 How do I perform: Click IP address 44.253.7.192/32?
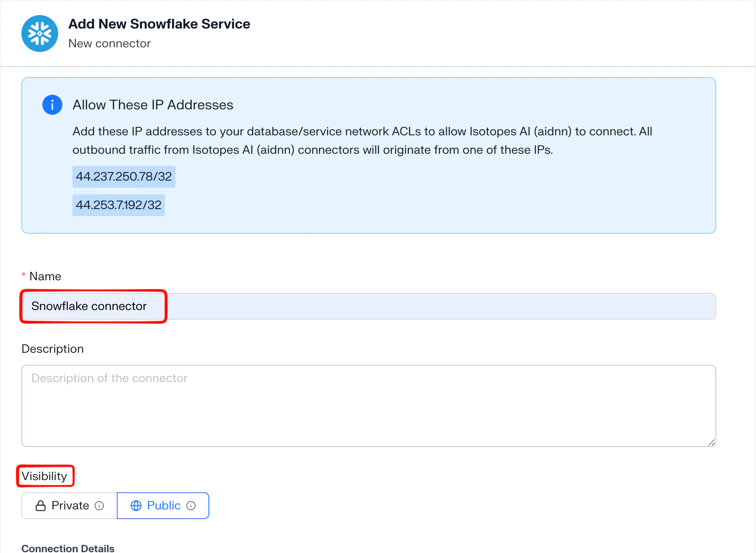click(118, 205)
